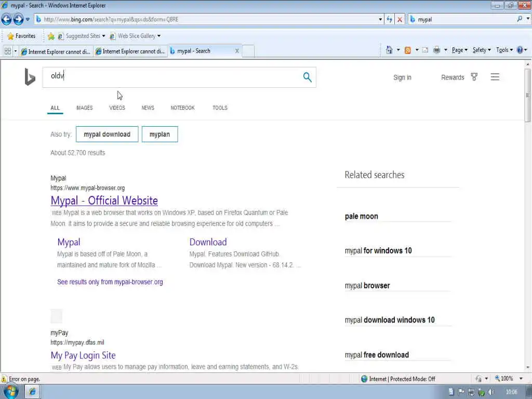Click the Print icon
The width and height of the screenshot is (532, 399).
(436, 50)
